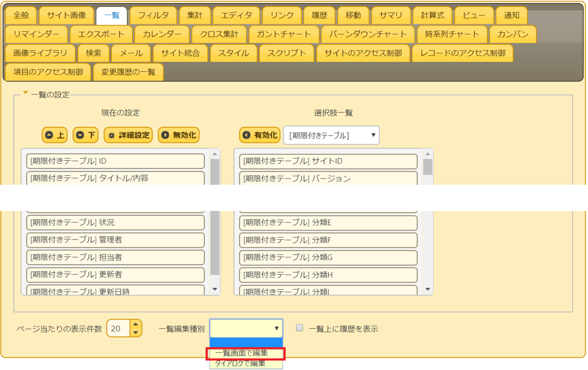The height and width of the screenshot is (370, 588).
Task: Switch to the サイト統合 tab
Action: click(x=180, y=53)
